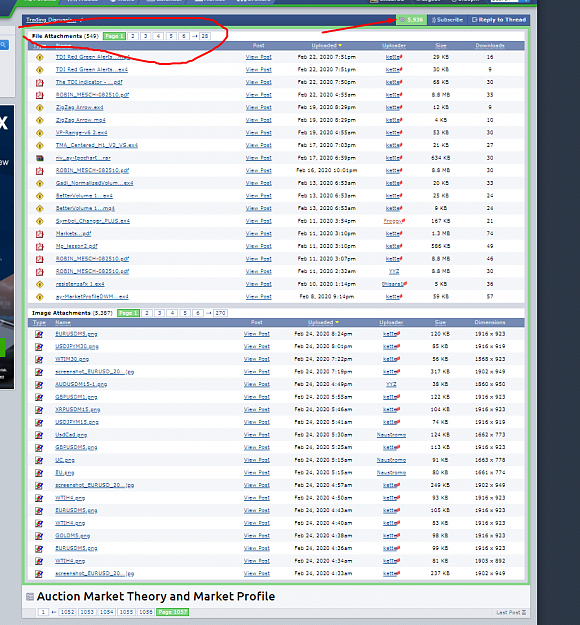Click the blue search icon on left edge

pos(3,45)
